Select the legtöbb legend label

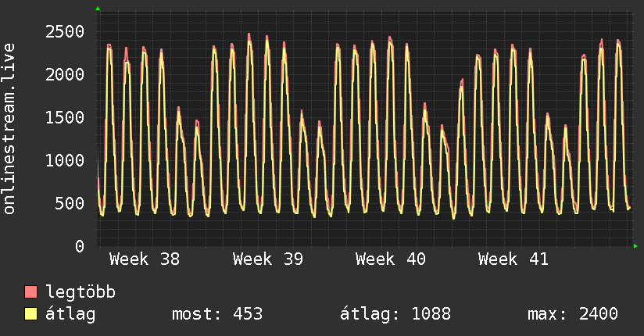[x=80, y=292]
